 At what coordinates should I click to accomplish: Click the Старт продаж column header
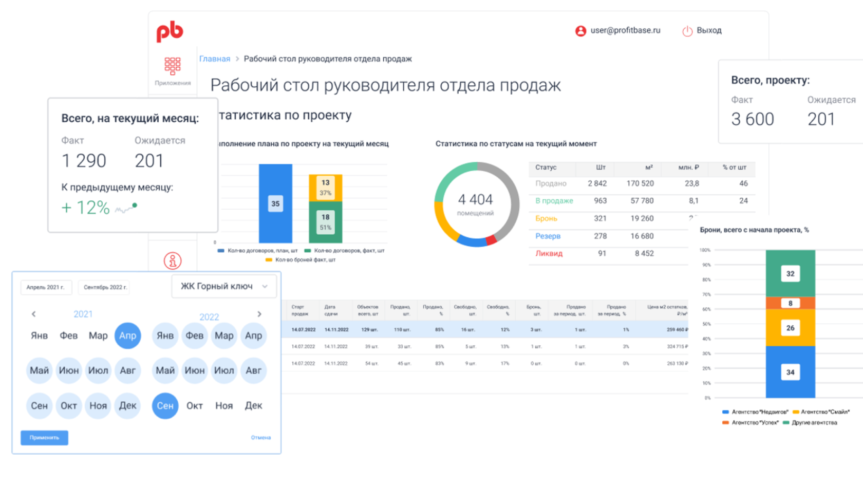click(299, 310)
